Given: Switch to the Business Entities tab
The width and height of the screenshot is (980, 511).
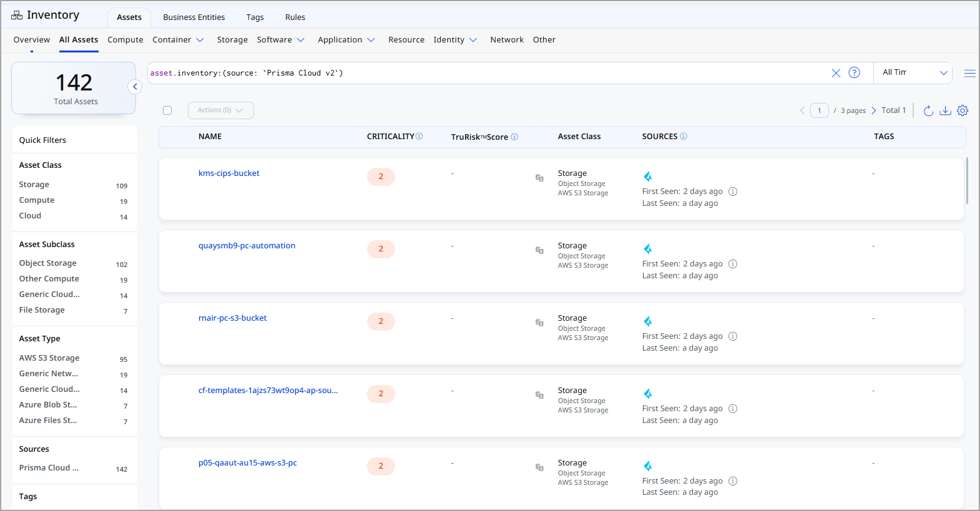Looking at the screenshot, I should click(194, 17).
